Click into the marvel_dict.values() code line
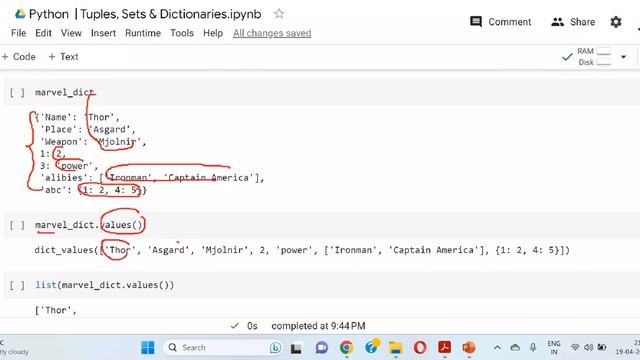 (x=89, y=225)
